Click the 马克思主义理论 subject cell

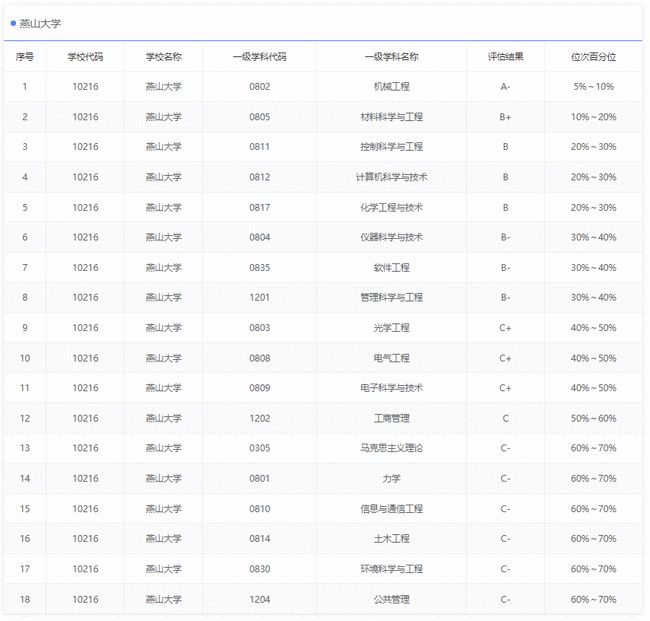pos(392,448)
